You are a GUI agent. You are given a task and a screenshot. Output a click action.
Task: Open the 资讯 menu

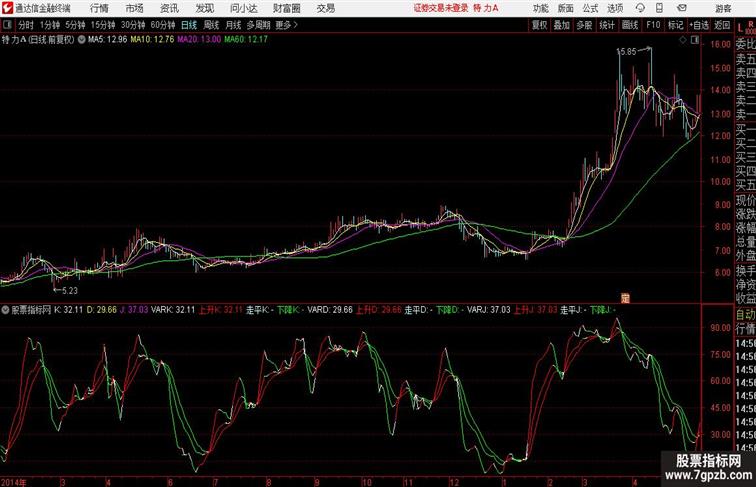pyautogui.click(x=169, y=8)
